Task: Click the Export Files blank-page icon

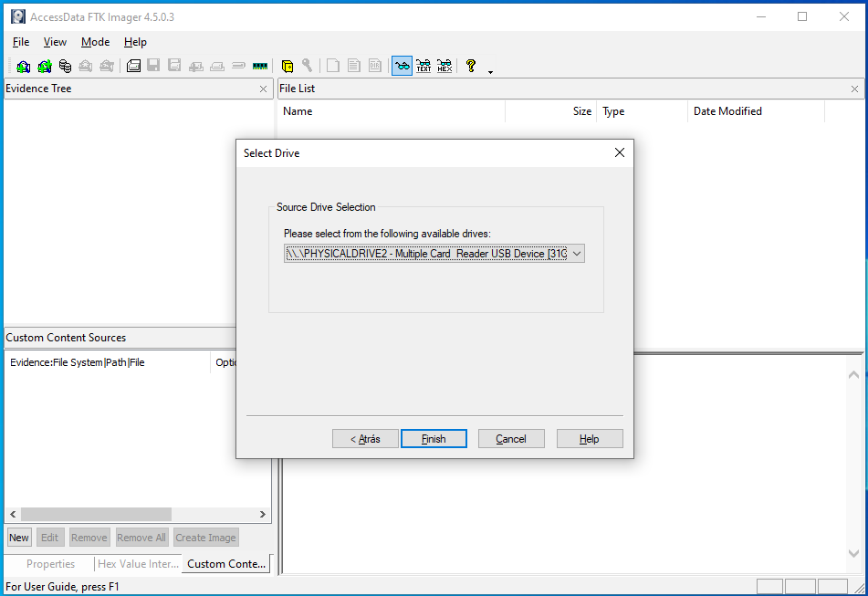Action: (333, 66)
